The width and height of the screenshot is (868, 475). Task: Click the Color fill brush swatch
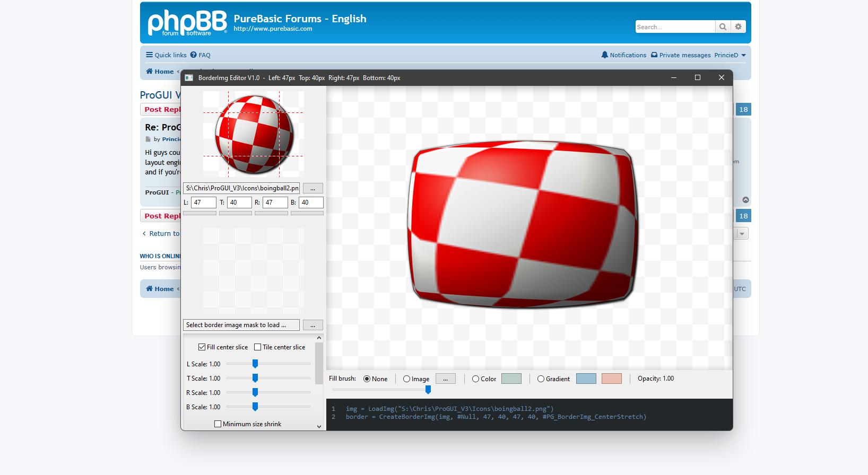(x=511, y=379)
